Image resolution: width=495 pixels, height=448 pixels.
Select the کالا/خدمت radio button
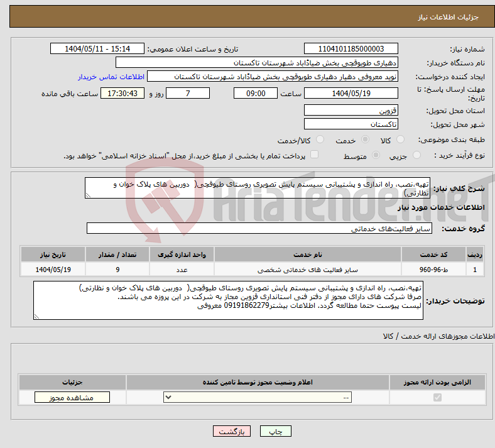[320, 139]
